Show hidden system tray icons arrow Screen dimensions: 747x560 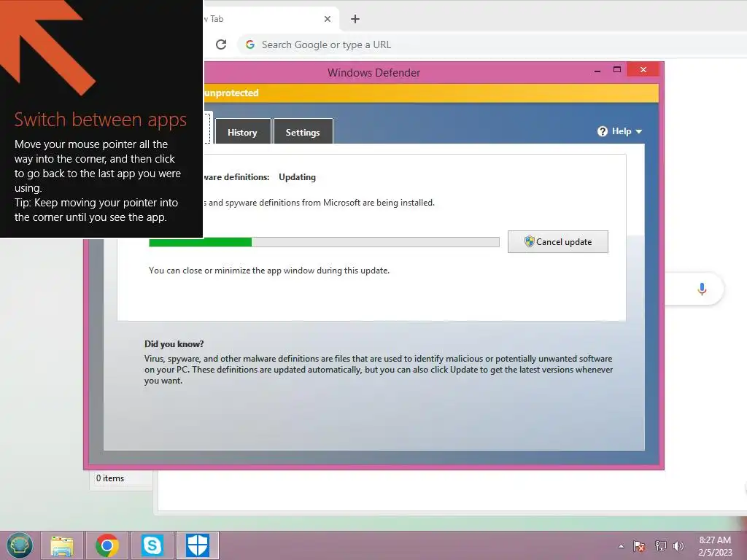(621, 546)
